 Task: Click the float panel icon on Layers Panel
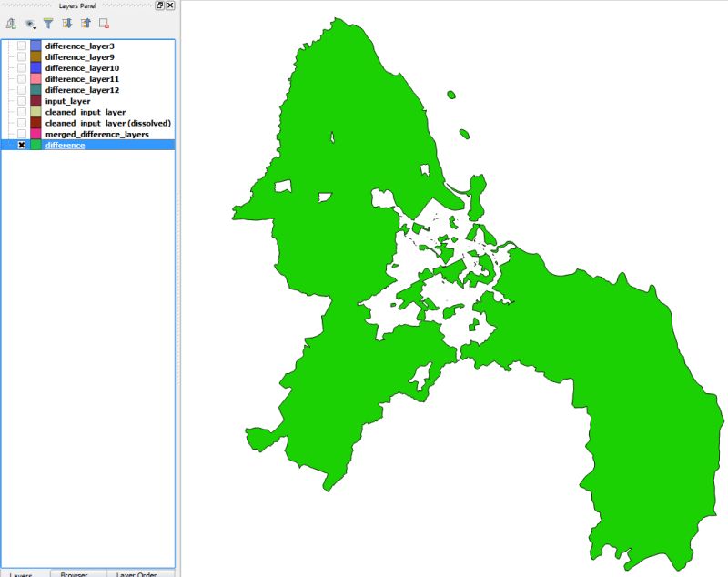tap(159, 5)
